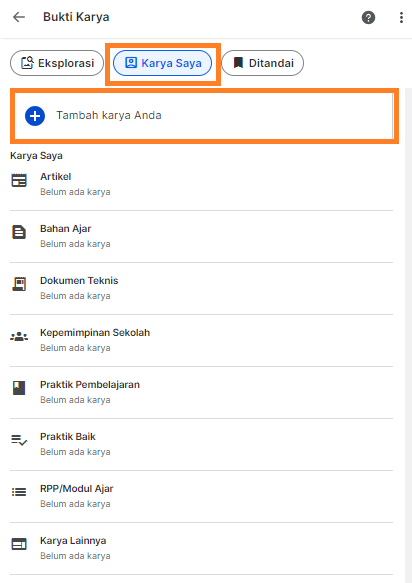Open the help question mark icon
The height and width of the screenshot is (583, 412).
(x=368, y=17)
